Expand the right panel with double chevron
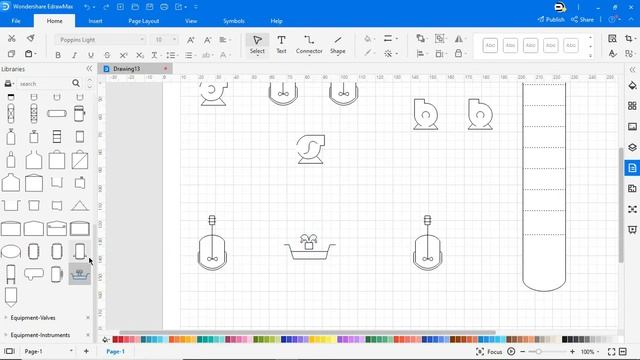 click(632, 69)
